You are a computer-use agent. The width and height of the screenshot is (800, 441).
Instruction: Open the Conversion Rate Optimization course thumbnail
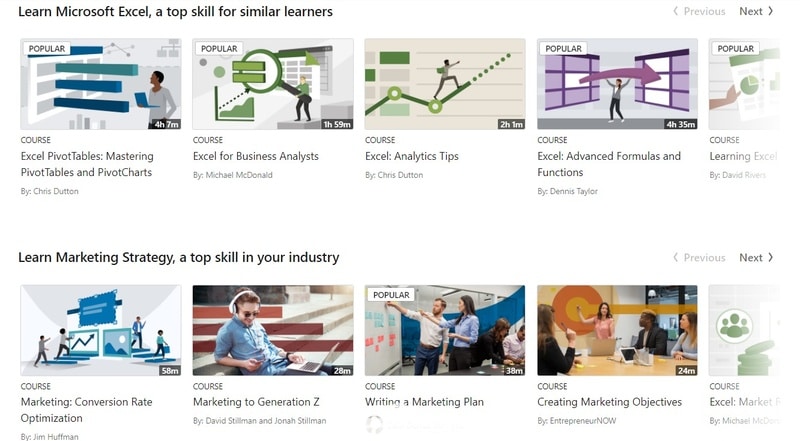coord(101,330)
